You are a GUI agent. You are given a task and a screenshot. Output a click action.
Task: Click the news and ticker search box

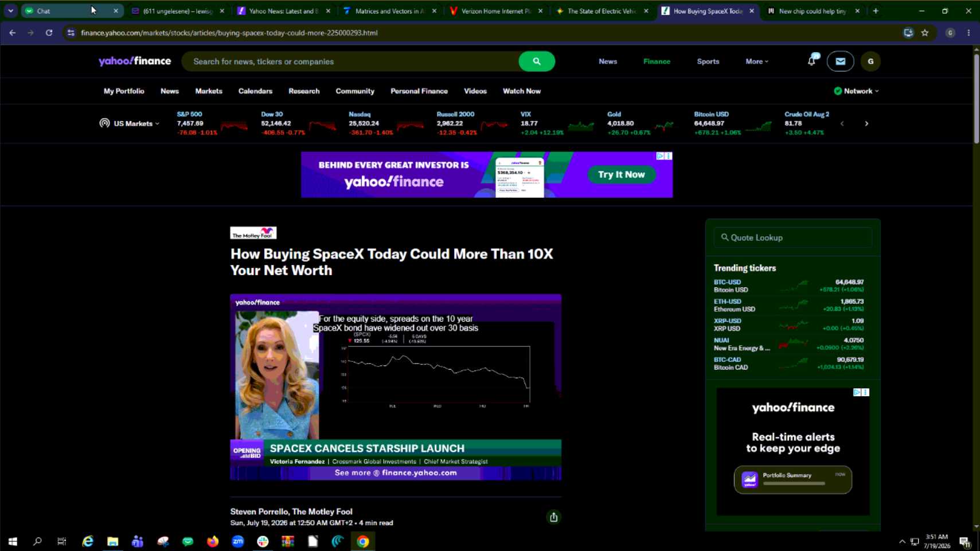(350, 61)
